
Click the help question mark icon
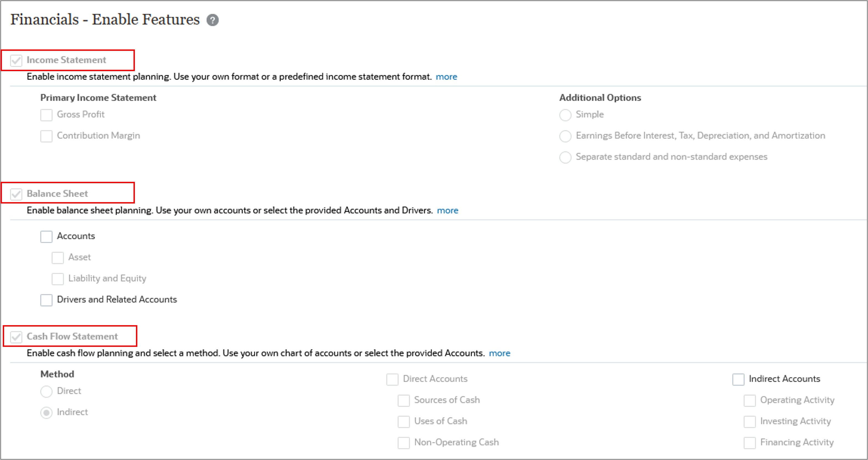click(x=212, y=20)
